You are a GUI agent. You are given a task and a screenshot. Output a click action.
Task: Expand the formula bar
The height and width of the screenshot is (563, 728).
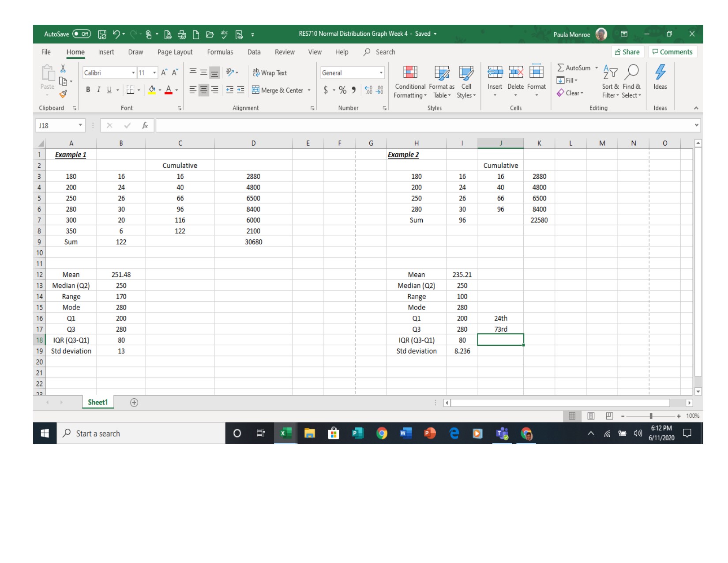point(697,125)
